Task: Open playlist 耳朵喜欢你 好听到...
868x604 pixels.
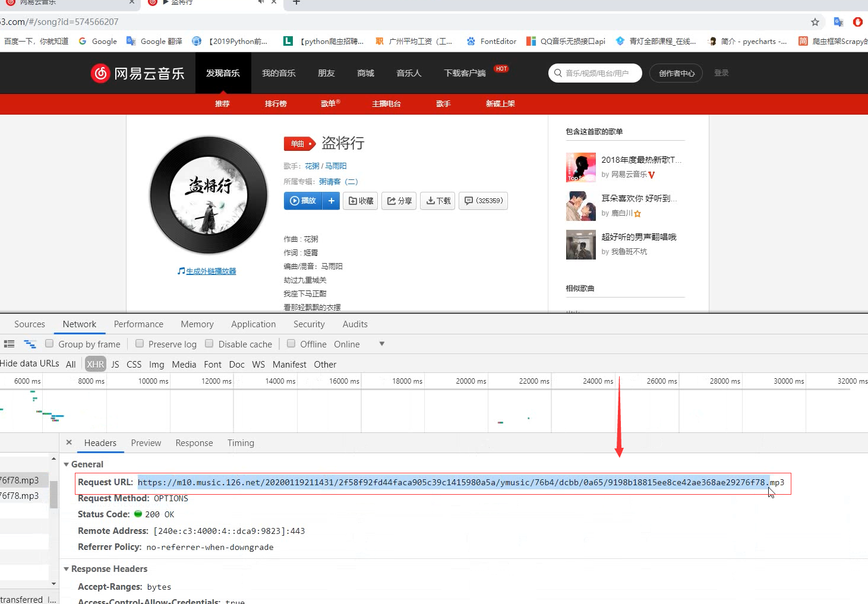Action: [x=639, y=198]
